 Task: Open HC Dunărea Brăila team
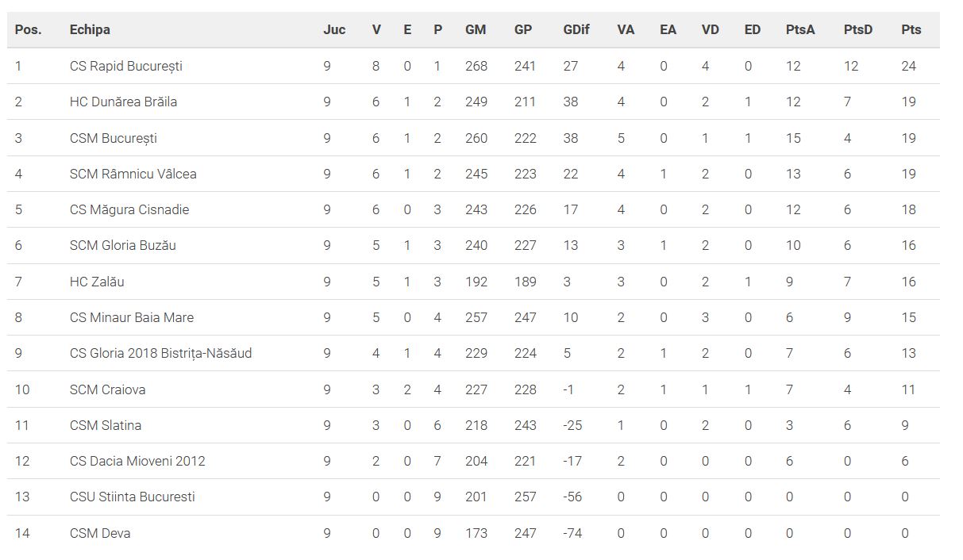[x=123, y=102]
